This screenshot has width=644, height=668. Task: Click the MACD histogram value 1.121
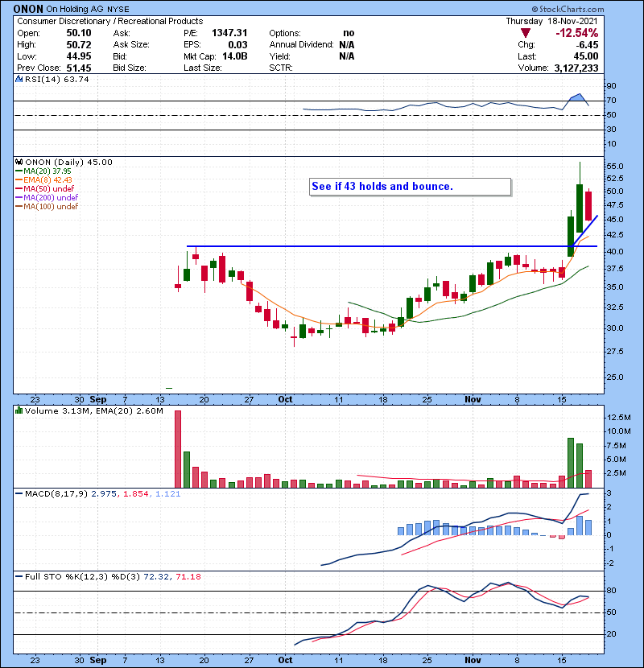point(168,494)
